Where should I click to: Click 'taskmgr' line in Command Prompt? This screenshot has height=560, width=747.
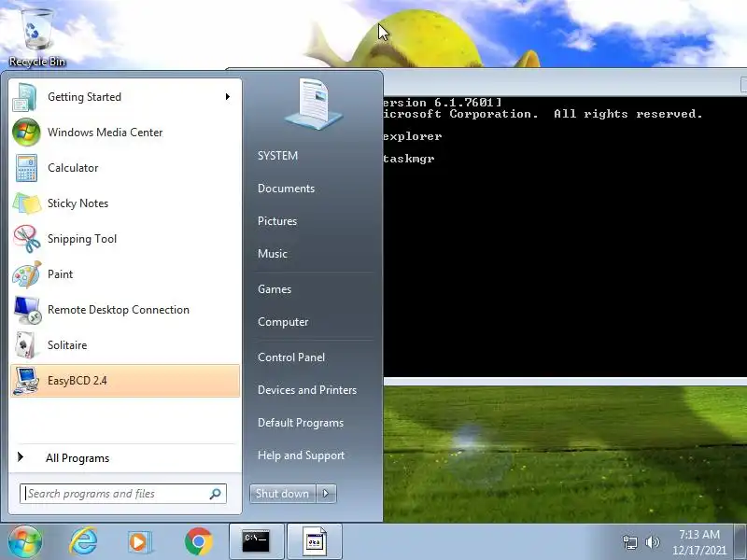(x=409, y=159)
